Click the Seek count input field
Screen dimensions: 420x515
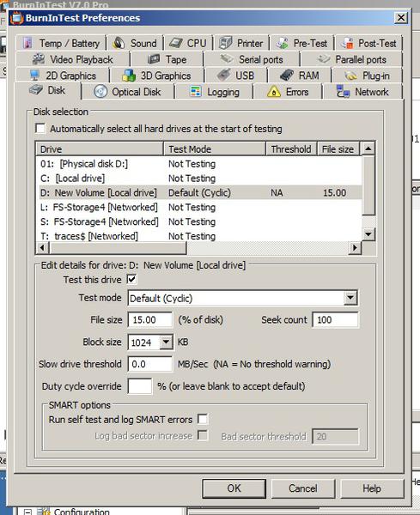click(x=336, y=319)
